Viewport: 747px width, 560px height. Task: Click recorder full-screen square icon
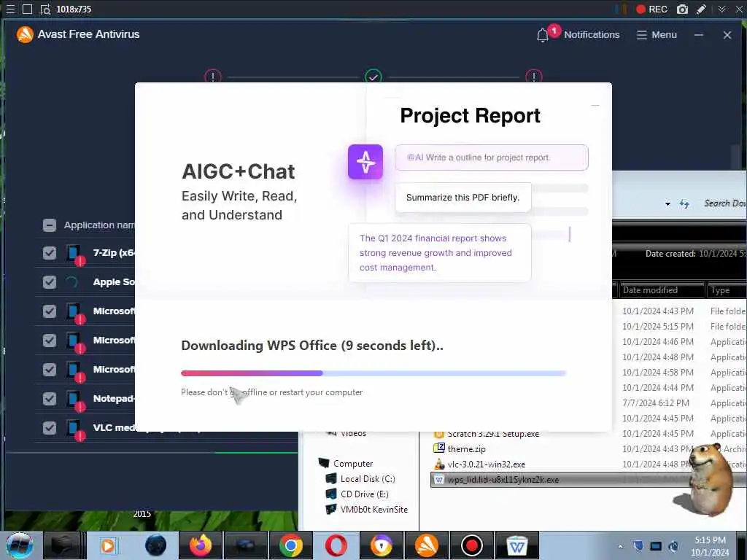28,9
